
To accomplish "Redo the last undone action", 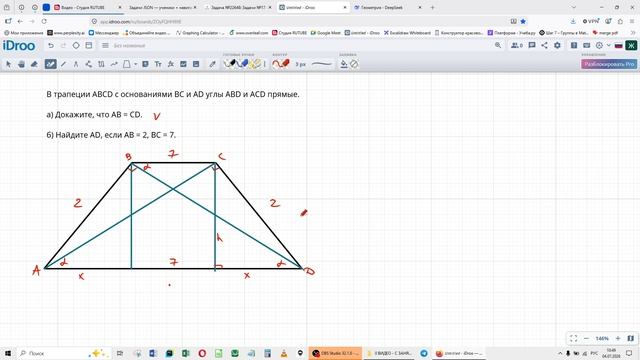I will point(63,45).
